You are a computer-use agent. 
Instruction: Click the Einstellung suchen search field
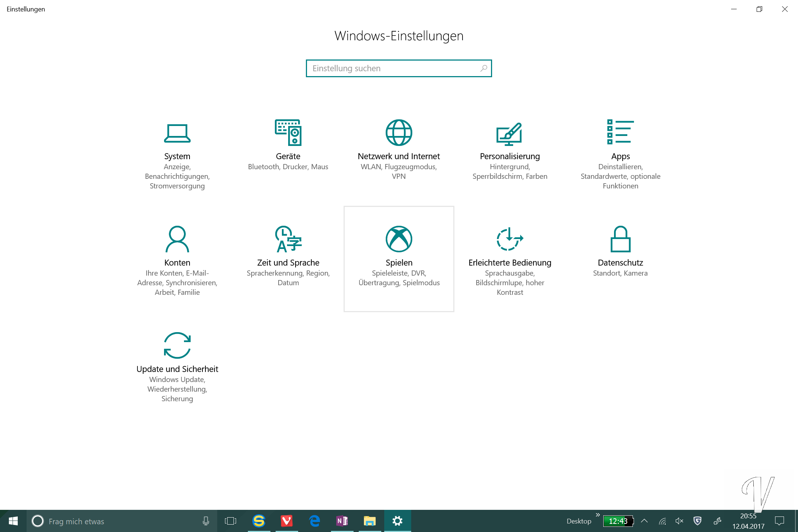click(392, 68)
